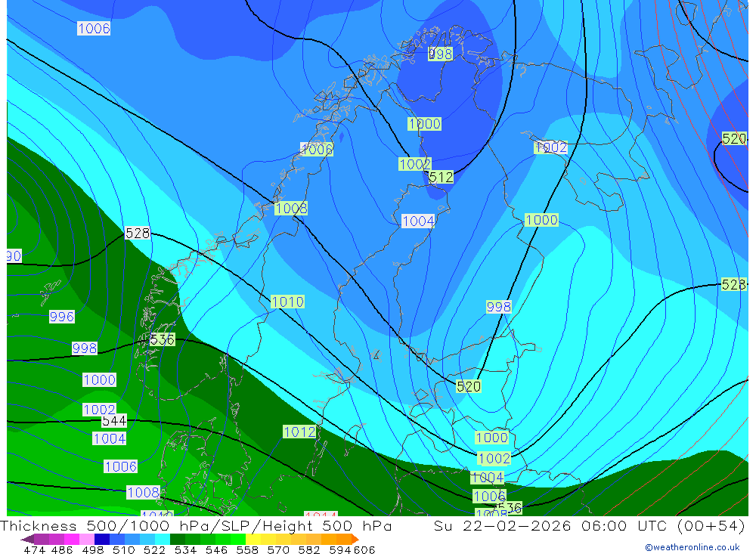Image resolution: width=756 pixels, height=554 pixels.
Task: Click the 1012 isobar label
Action: coord(299,432)
